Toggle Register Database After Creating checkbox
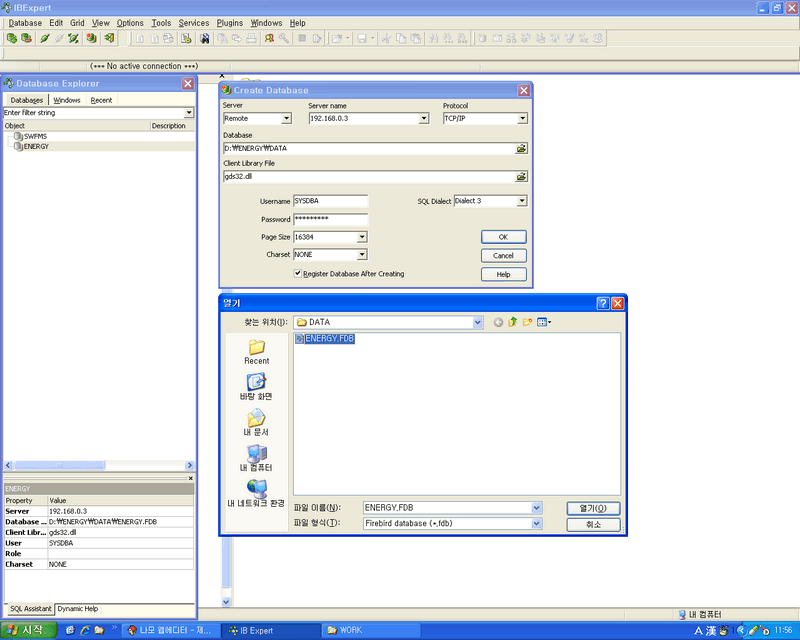The image size is (800, 640). [x=297, y=274]
